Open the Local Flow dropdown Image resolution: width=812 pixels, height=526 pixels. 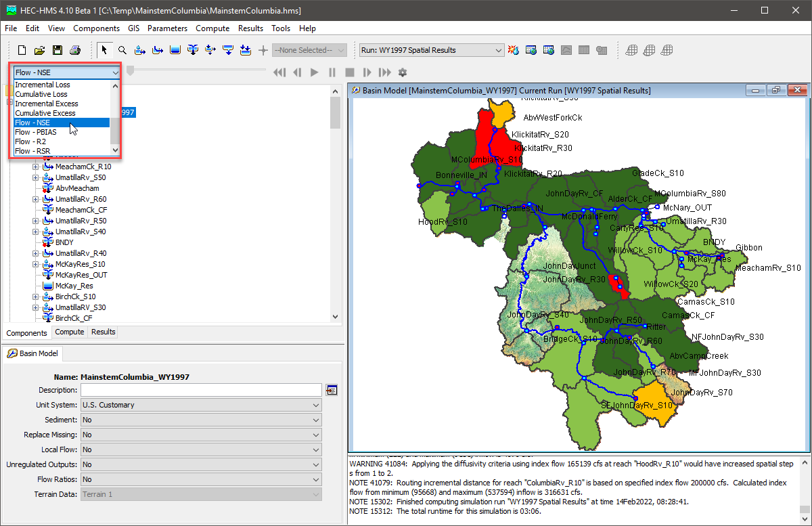(201, 450)
